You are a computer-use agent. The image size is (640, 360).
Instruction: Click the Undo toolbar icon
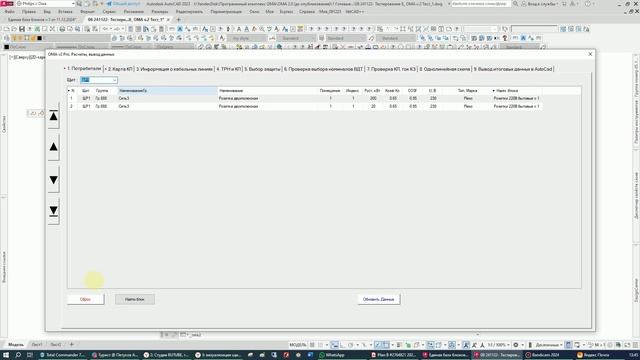tap(105, 29)
